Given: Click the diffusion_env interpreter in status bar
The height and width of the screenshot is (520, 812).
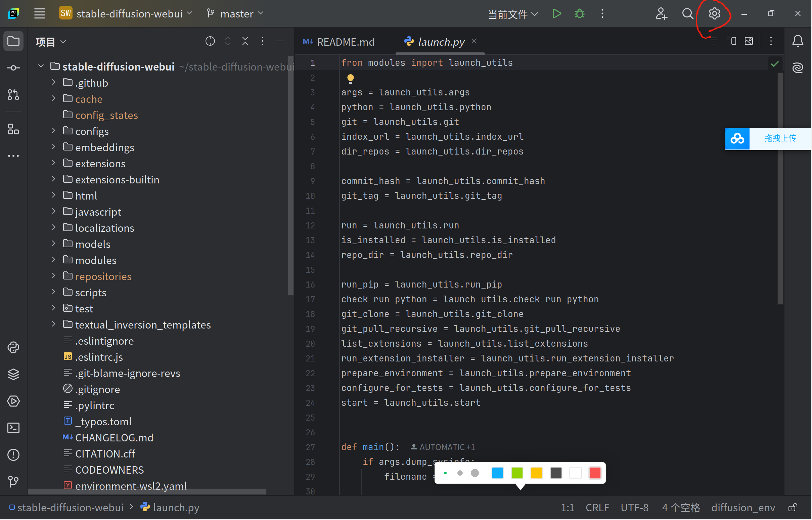Looking at the screenshot, I should click(x=743, y=508).
